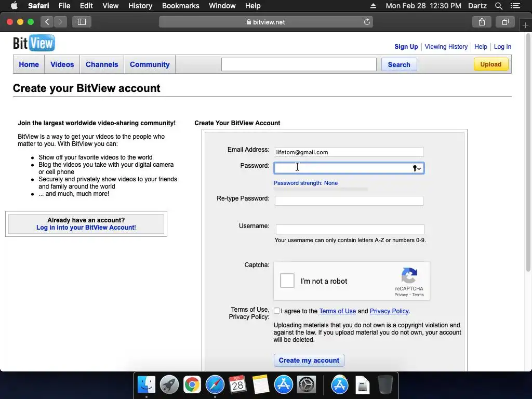Click the Safari forward arrow button
The width and height of the screenshot is (532, 399).
tap(60, 22)
